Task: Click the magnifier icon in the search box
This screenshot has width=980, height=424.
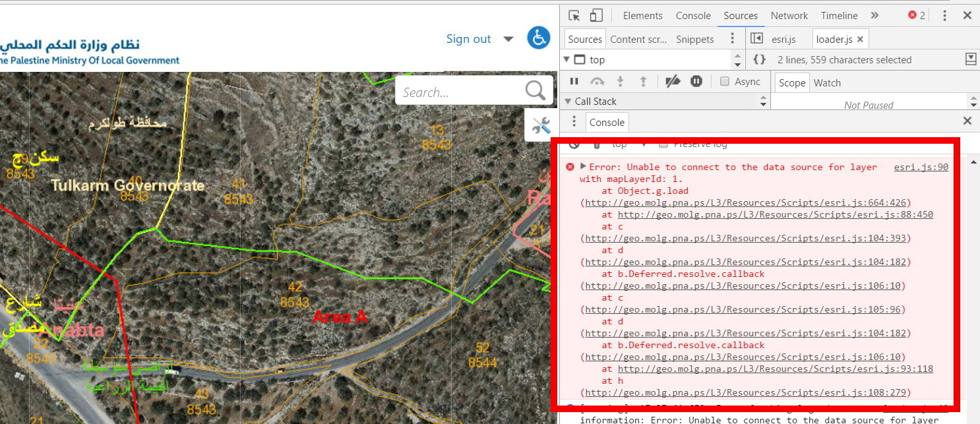Action: [x=535, y=91]
